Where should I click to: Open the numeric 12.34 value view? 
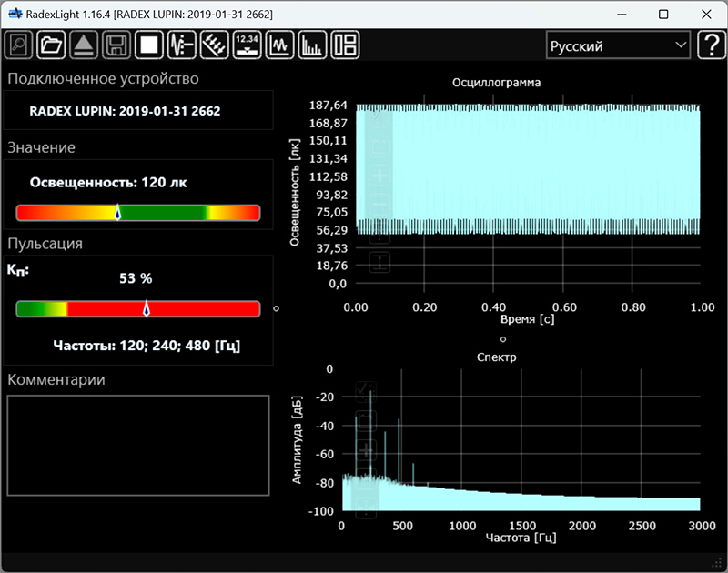[247, 45]
